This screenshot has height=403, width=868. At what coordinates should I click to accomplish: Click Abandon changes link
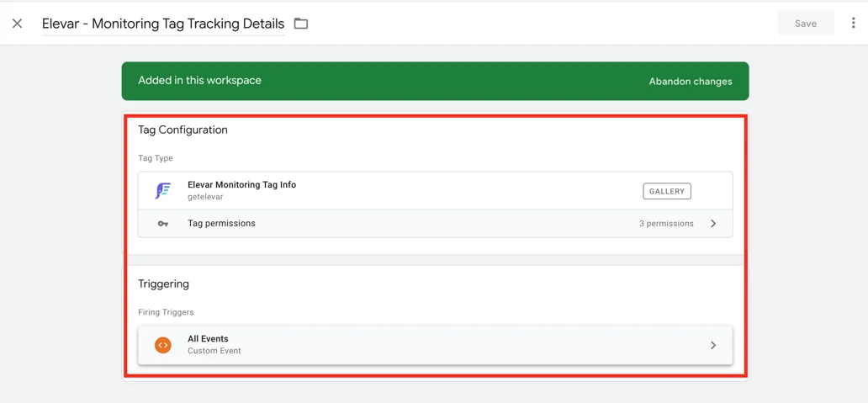click(691, 82)
